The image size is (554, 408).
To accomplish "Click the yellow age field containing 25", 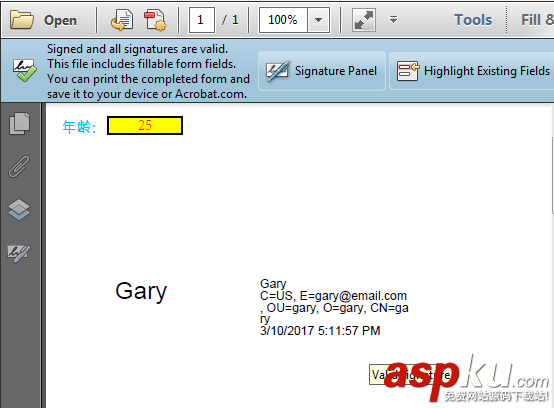I will 145,125.
